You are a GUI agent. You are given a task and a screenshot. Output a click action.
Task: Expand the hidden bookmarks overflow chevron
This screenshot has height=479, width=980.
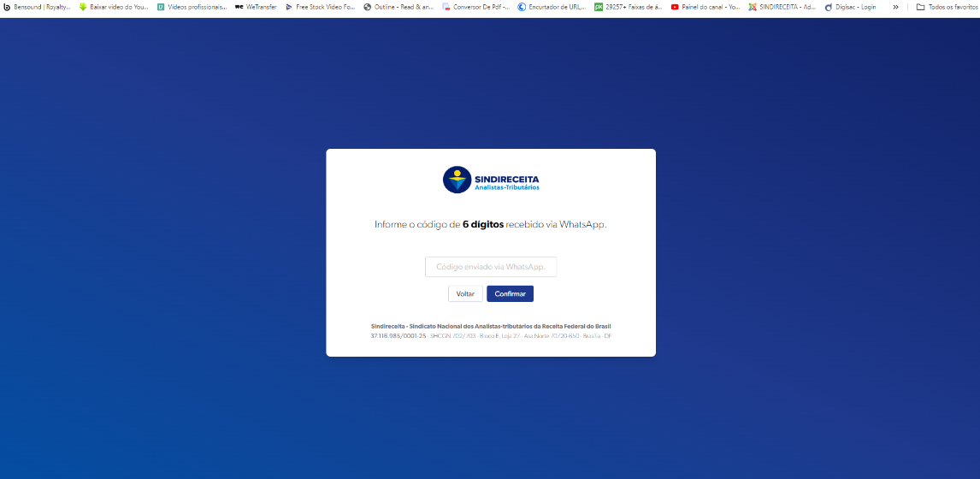pos(895,7)
